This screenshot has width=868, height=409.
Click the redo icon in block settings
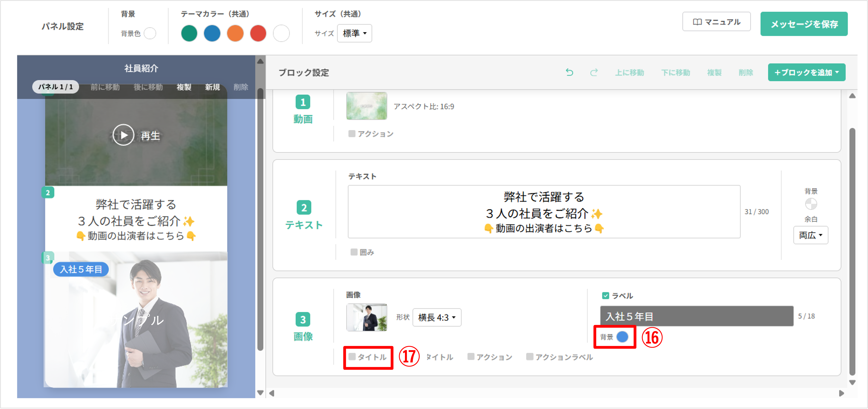click(594, 72)
